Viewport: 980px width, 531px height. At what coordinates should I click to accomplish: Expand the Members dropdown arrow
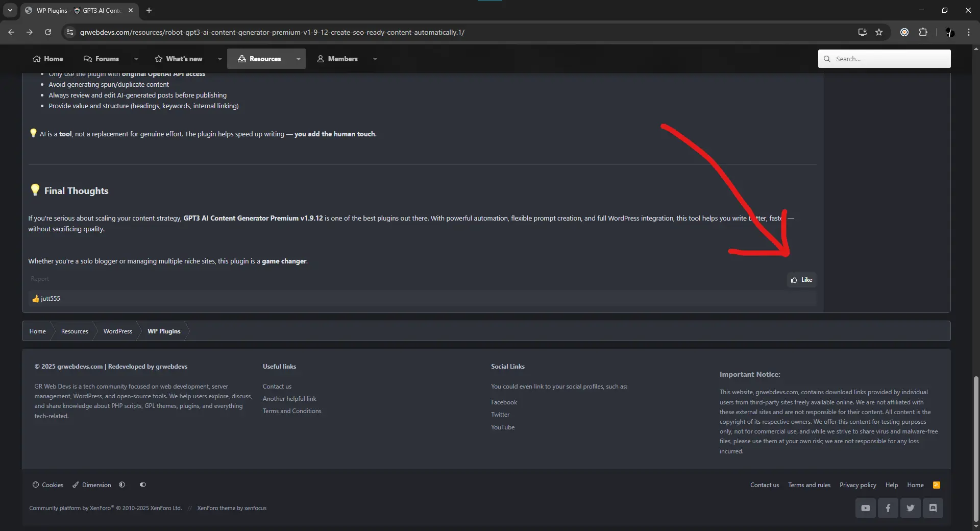pyautogui.click(x=375, y=59)
